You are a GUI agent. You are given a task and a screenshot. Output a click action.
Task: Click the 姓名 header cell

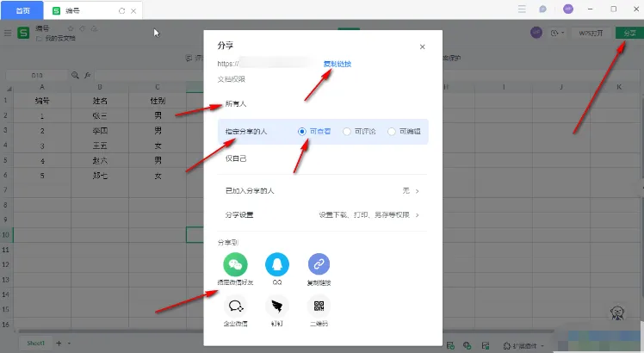click(100, 101)
